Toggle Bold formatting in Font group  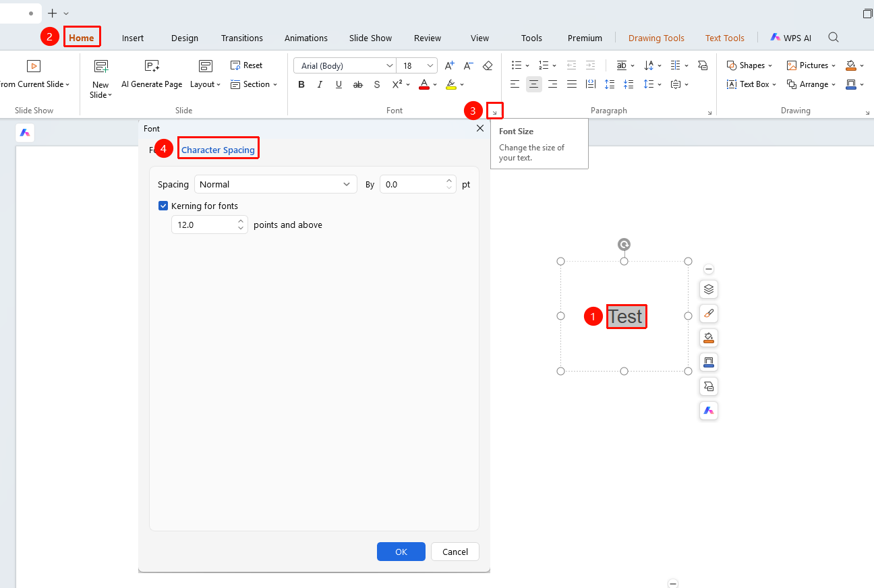pos(301,84)
